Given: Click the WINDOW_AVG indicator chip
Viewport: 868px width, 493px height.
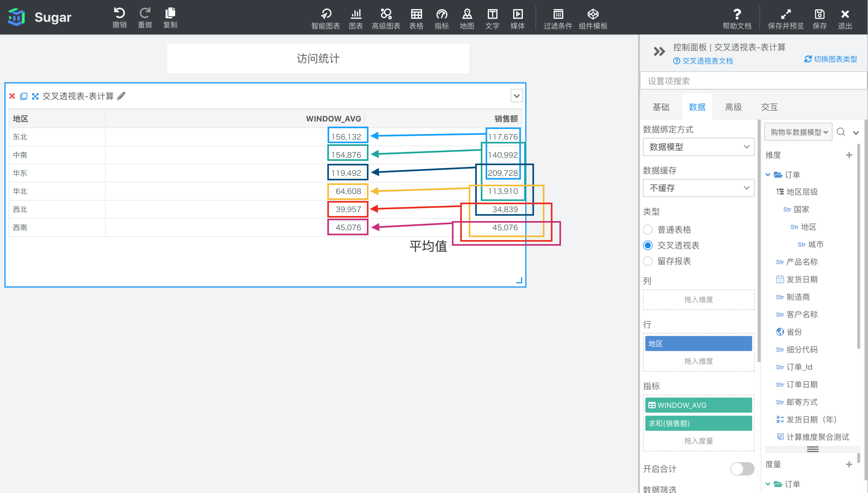Looking at the screenshot, I should click(698, 405).
